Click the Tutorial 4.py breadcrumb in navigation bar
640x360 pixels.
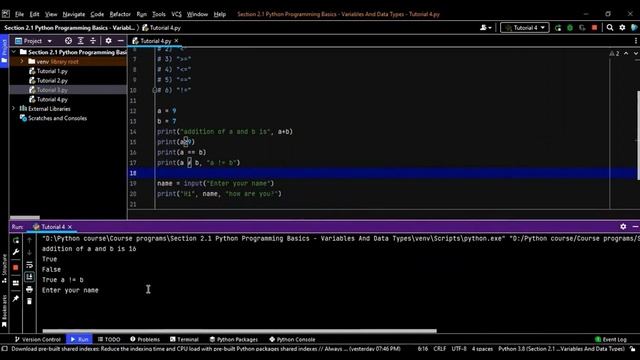[x=161, y=28]
